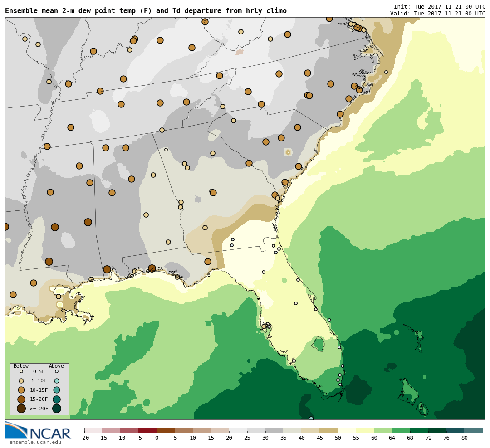Pick the colorbar swatch between 30 and 35
The height and width of the screenshot is (448, 490).
coord(274,430)
